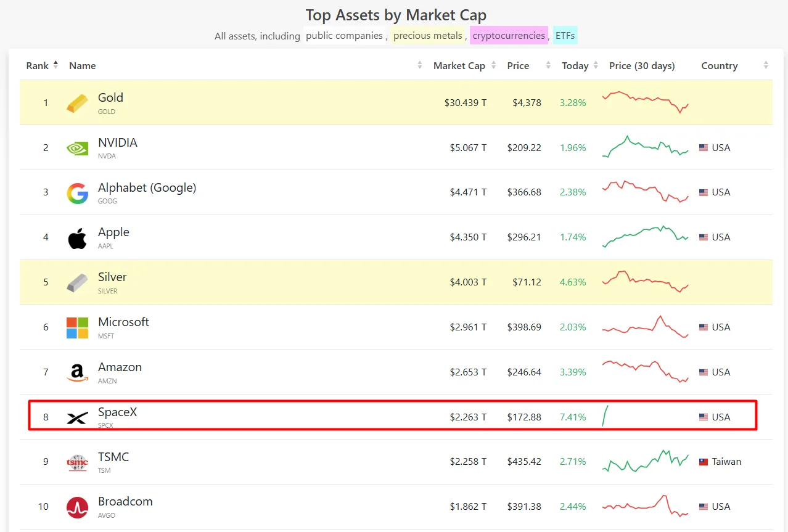Click Silver's 30-day price chart
The width and height of the screenshot is (788, 532).
[646, 282]
